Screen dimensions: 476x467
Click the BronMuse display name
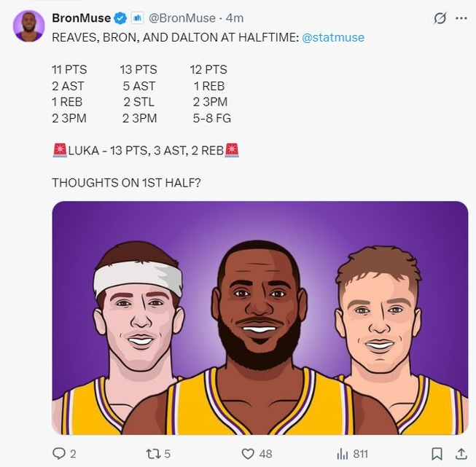click(81, 17)
